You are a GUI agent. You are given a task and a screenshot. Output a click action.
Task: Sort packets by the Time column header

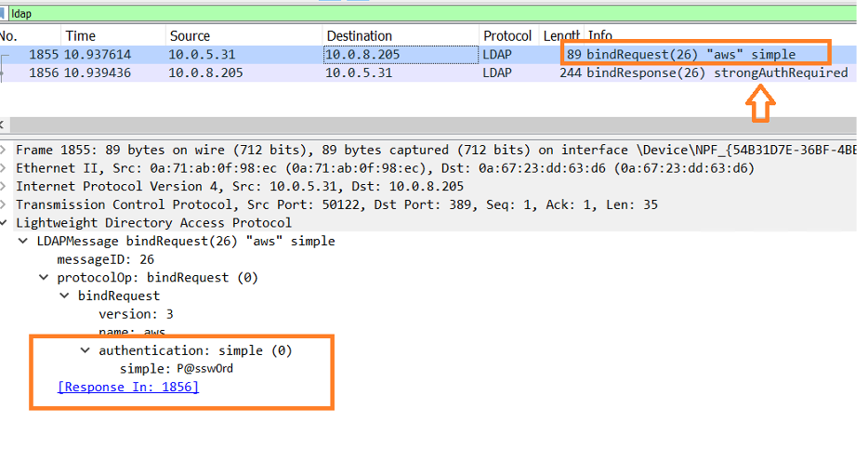pyautogui.click(x=81, y=36)
